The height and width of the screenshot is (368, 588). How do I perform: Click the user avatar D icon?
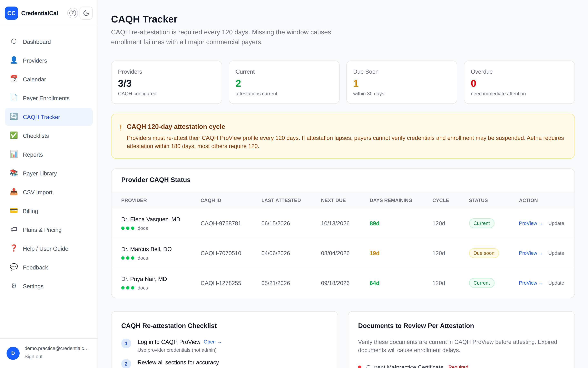(x=13, y=353)
